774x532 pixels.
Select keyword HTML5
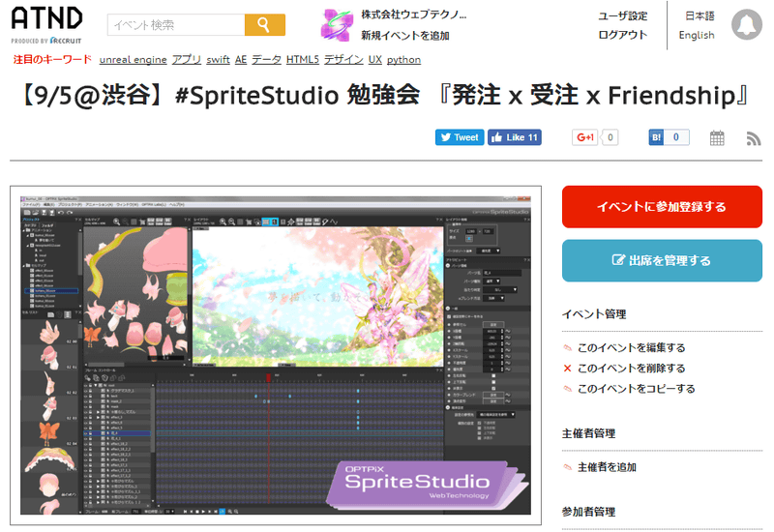click(x=303, y=60)
